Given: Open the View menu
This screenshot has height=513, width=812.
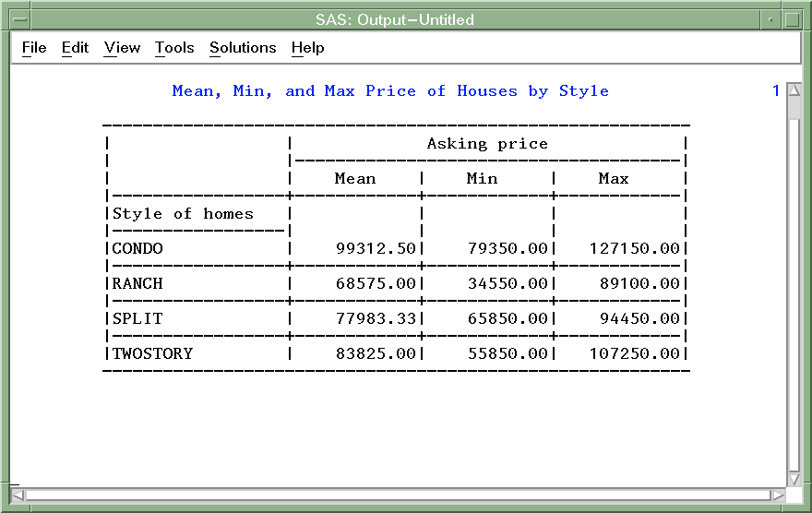Looking at the screenshot, I should click(x=122, y=48).
